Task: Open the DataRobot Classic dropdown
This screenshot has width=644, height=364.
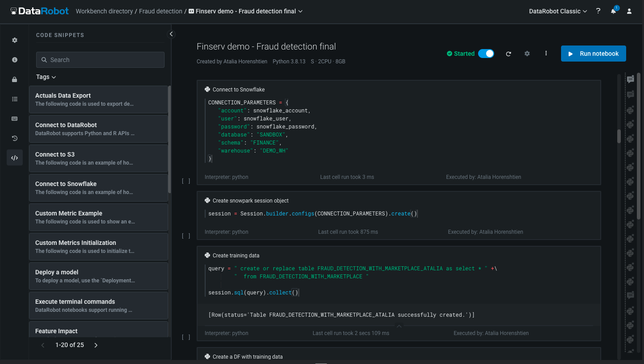Action: (557, 11)
